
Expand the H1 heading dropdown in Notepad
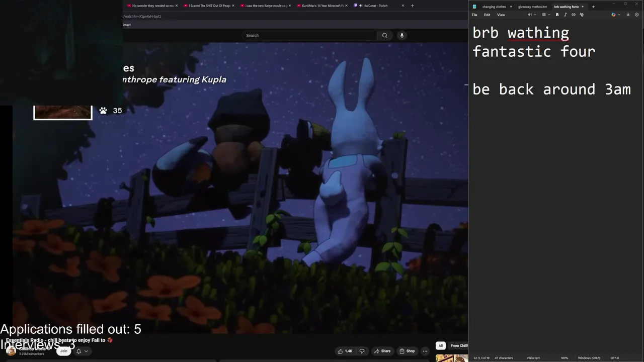click(x=531, y=15)
